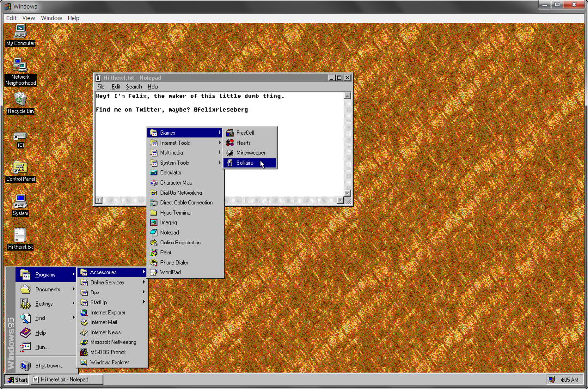Open Documents in Start menu
The width and height of the screenshot is (588, 389).
47,289
